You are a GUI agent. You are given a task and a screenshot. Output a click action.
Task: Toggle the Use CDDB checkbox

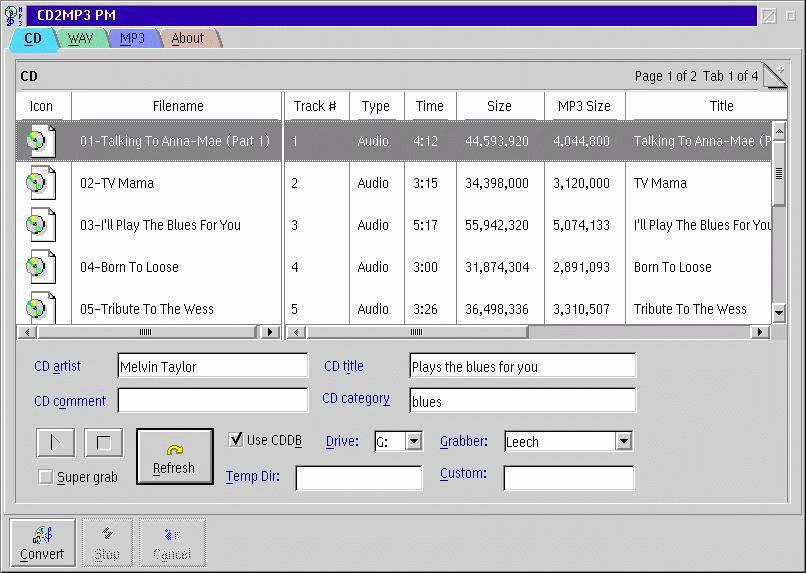[236, 439]
